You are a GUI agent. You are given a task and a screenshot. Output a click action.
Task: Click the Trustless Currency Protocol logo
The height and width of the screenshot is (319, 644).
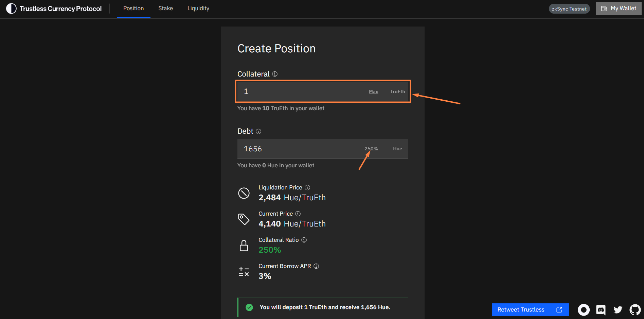54,9
